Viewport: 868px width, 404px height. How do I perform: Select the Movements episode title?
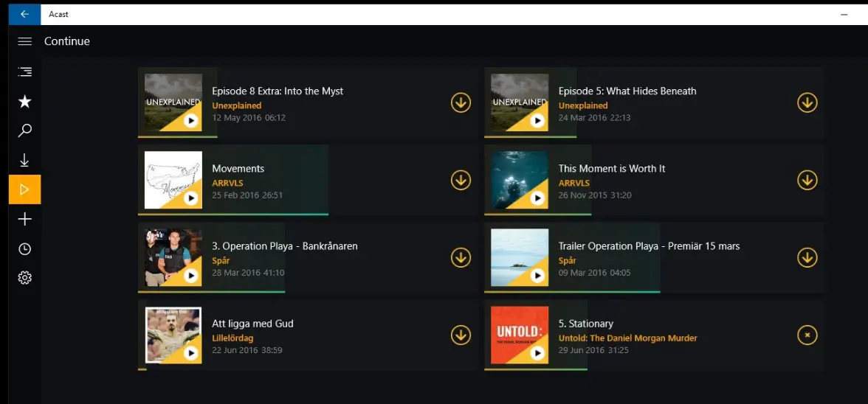[x=238, y=169]
